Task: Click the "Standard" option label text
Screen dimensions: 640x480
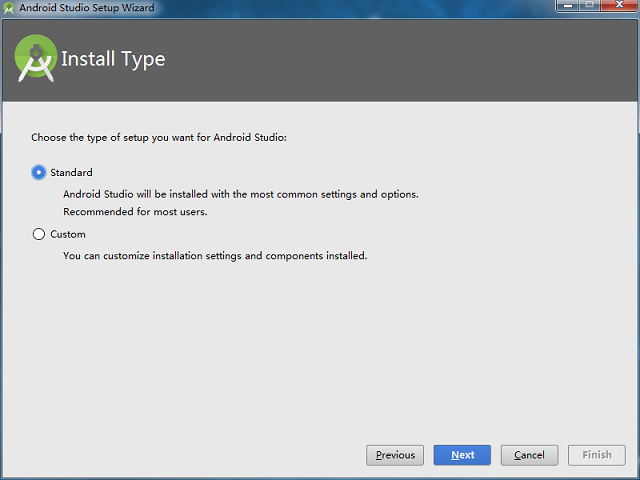Action: tap(71, 172)
